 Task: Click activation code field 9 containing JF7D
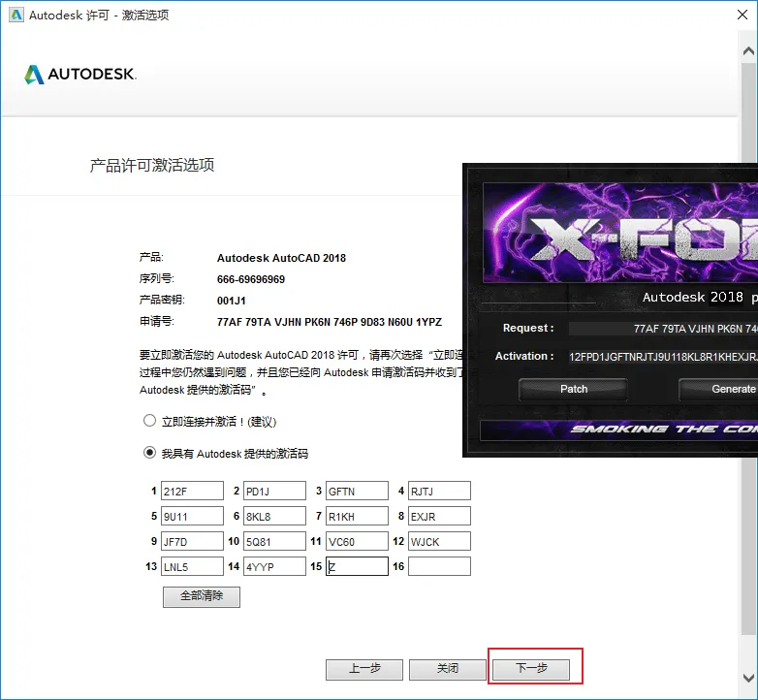click(x=192, y=541)
